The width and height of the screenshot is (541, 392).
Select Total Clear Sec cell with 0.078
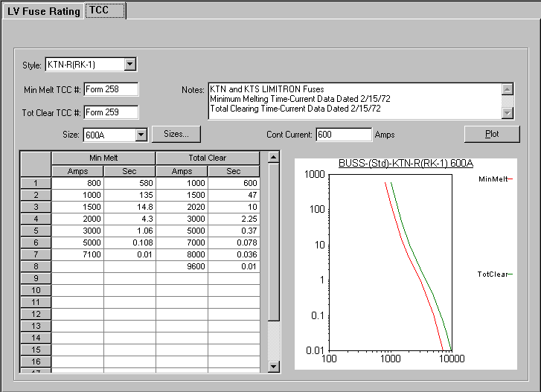click(x=234, y=242)
